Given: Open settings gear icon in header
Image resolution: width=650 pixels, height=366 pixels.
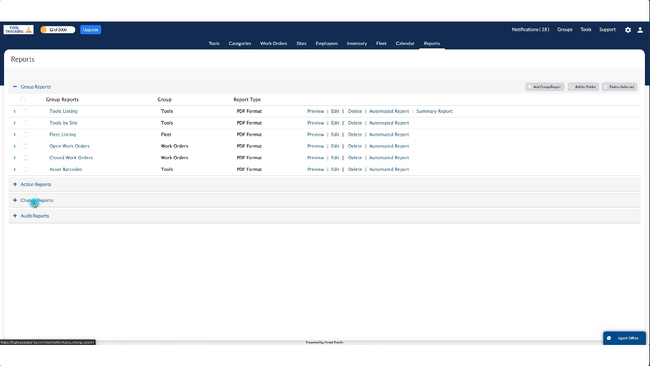Looking at the screenshot, I should click(x=628, y=30).
